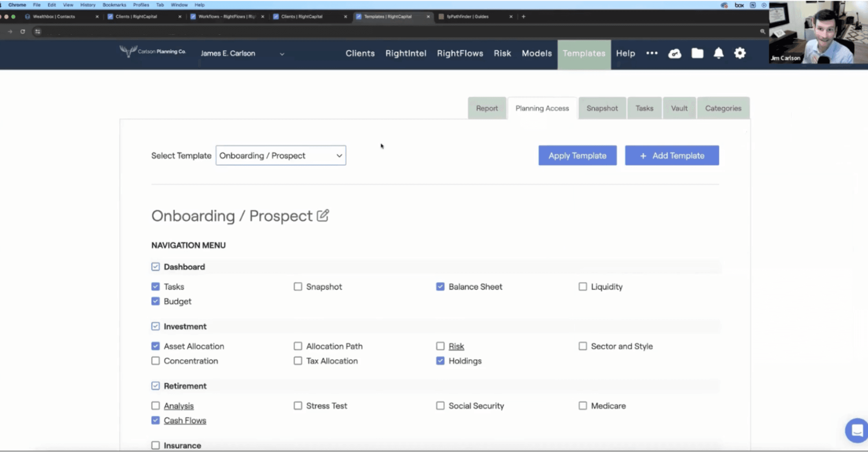The height and width of the screenshot is (453, 868).
Task: Enable the Liquidity checkbox
Action: (x=583, y=287)
